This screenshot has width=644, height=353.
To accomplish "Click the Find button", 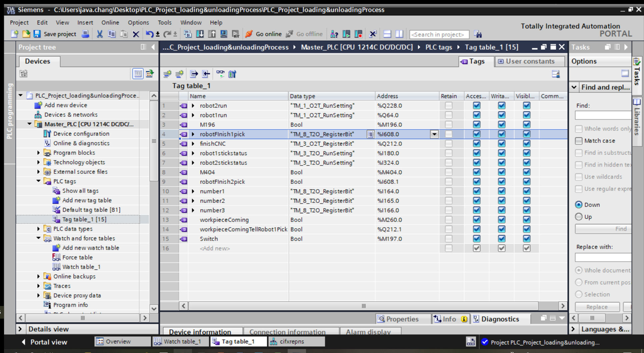I will pos(604,229).
